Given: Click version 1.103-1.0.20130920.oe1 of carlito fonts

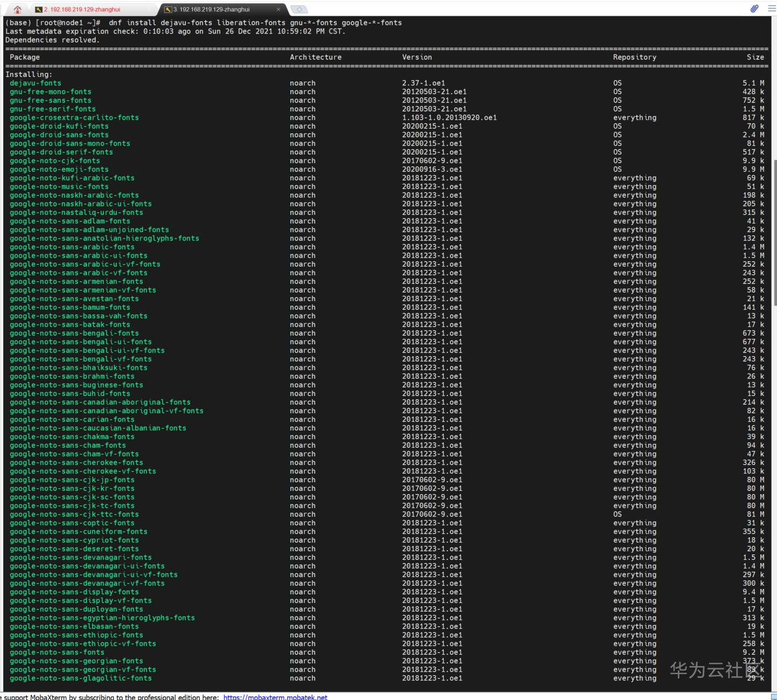Looking at the screenshot, I should coord(449,117).
